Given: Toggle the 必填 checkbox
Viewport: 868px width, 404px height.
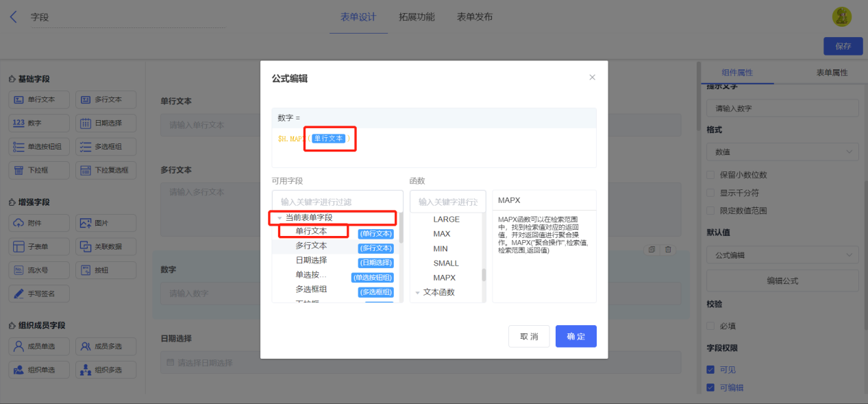Looking at the screenshot, I should 710,326.
